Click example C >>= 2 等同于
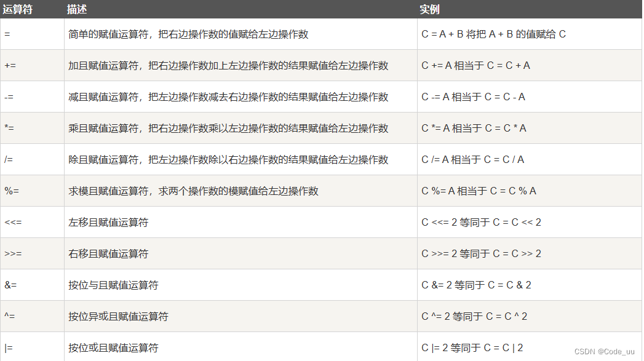The height and width of the screenshot is (361, 644). (x=482, y=254)
